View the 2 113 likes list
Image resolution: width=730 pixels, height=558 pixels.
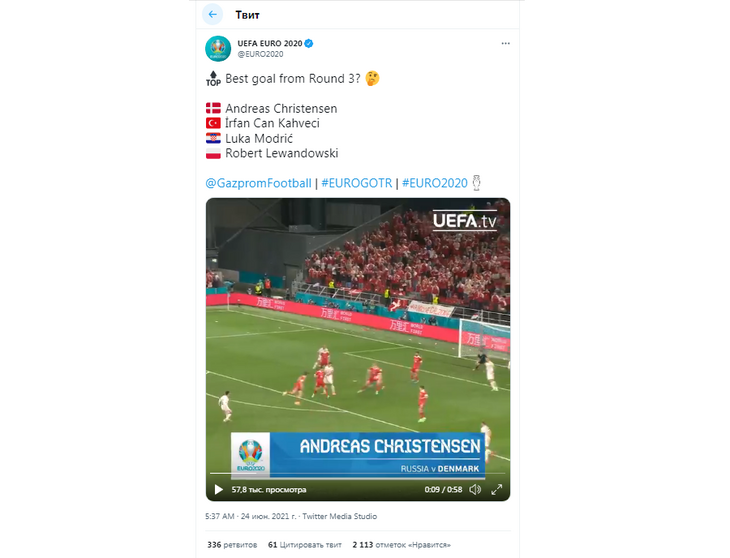click(x=401, y=545)
